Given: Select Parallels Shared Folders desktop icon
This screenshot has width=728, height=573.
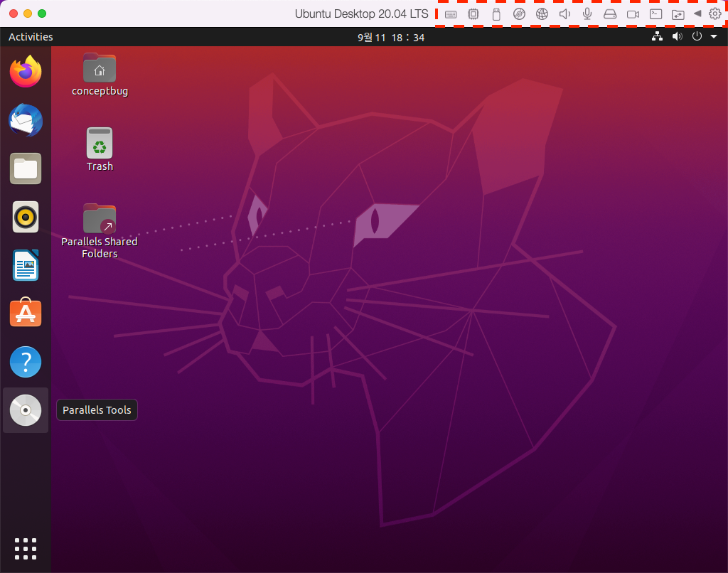Looking at the screenshot, I should pyautogui.click(x=100, y=231).
